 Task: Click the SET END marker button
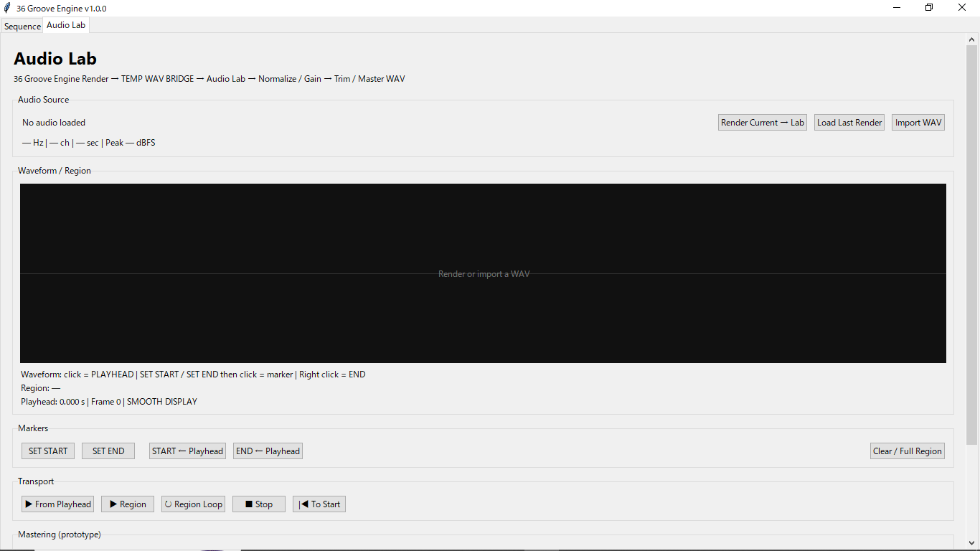tap(108, 451)
